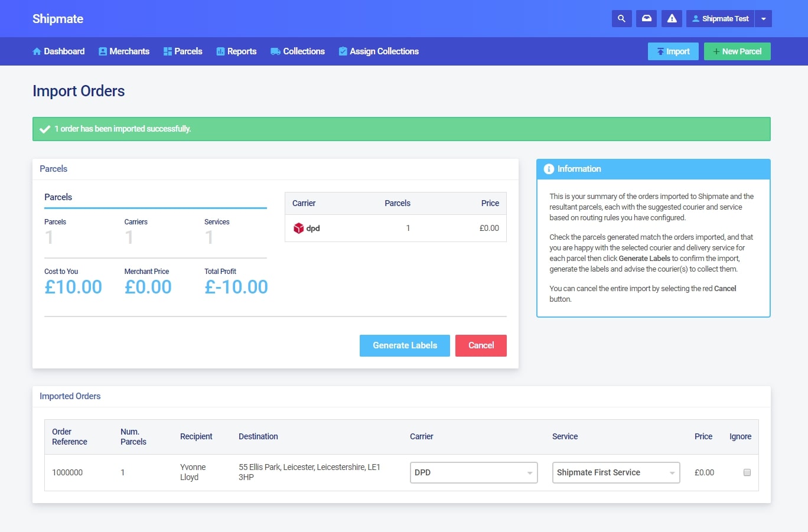Click the Total Profit £-10.00 value
The height and width of the screenshot is (532, 808).
click(236, 287)
